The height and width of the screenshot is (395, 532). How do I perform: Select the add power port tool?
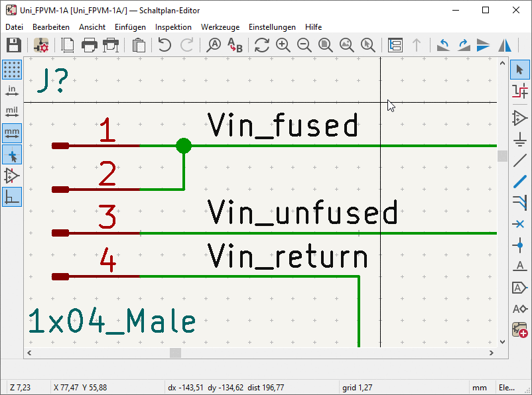coord(520,139)
